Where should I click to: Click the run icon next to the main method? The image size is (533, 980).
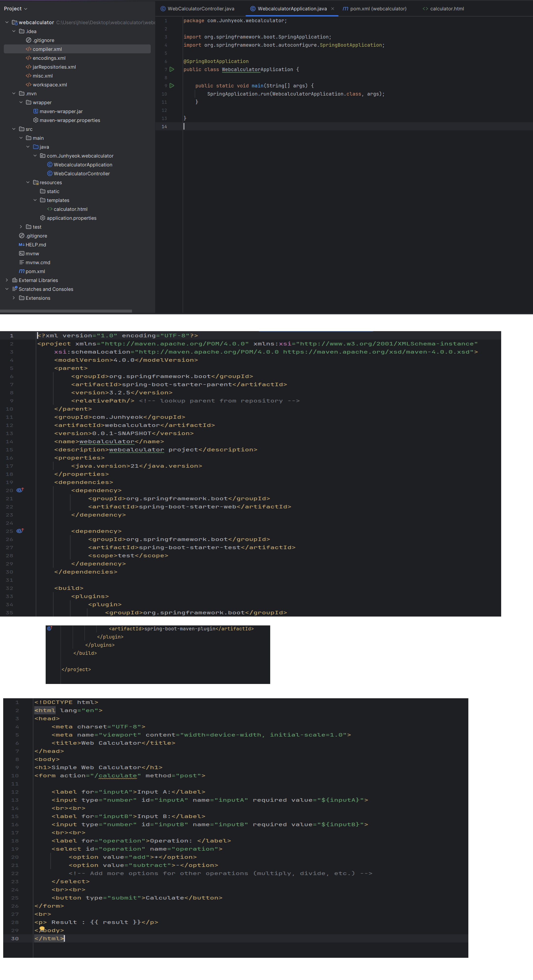click(x=172, y=85)
